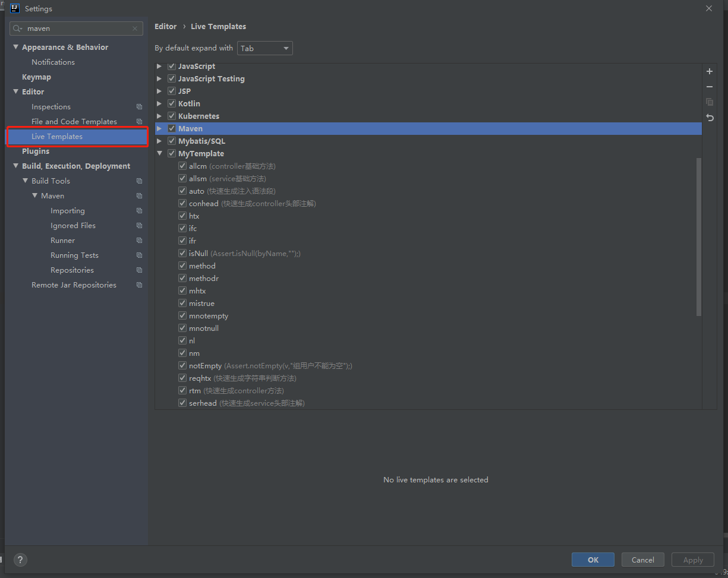The height and width of the screenshot is (578, 728).
Task: Focus the settings search field
Action: 76,29
